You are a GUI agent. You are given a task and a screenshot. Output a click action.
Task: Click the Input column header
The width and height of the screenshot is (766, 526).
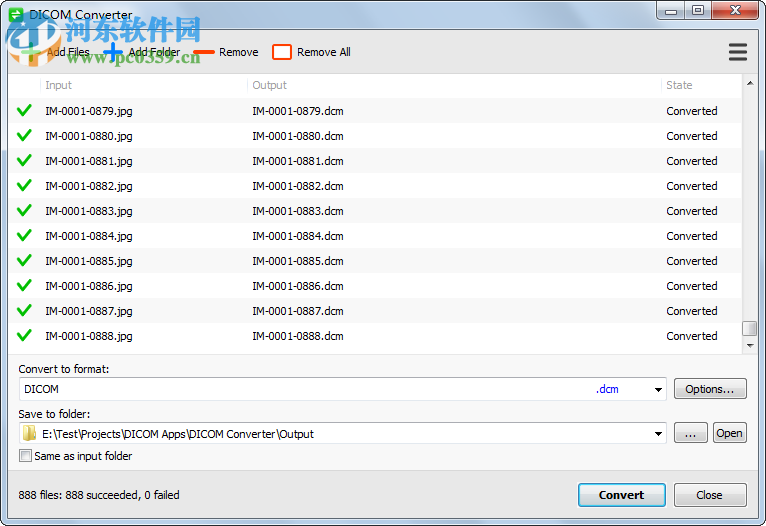pos(59,85)
